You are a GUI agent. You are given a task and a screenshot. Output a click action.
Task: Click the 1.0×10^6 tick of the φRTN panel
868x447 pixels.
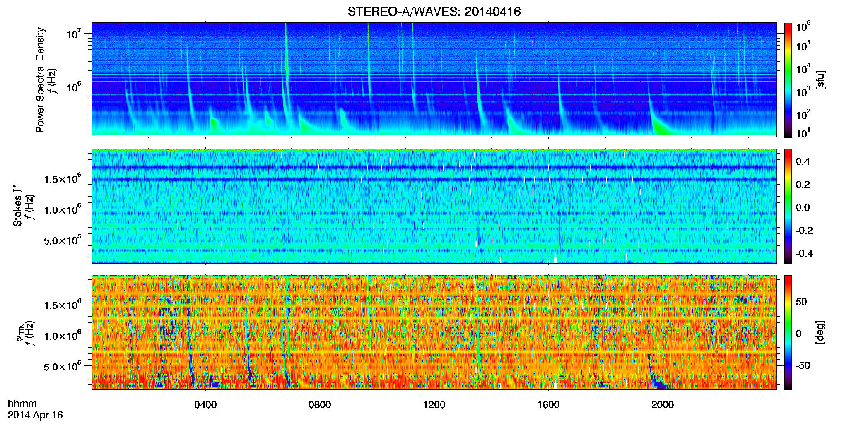tap(63, 336)
